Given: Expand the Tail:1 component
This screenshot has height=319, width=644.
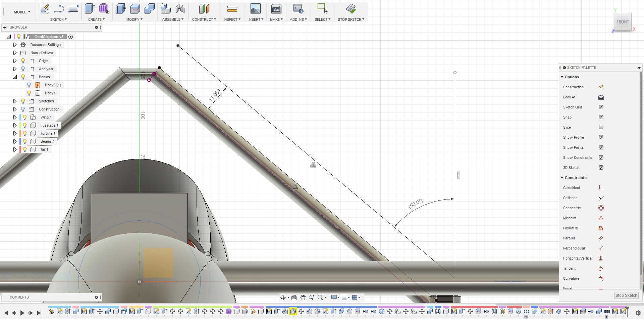Looking at the screenshot, I should 15,149.
